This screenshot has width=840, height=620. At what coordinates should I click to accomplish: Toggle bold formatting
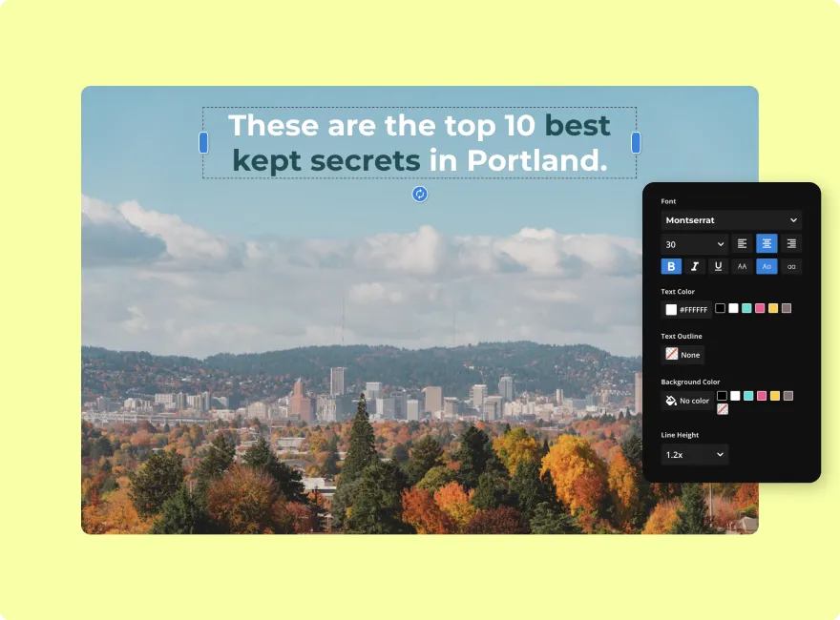(671, 266)
